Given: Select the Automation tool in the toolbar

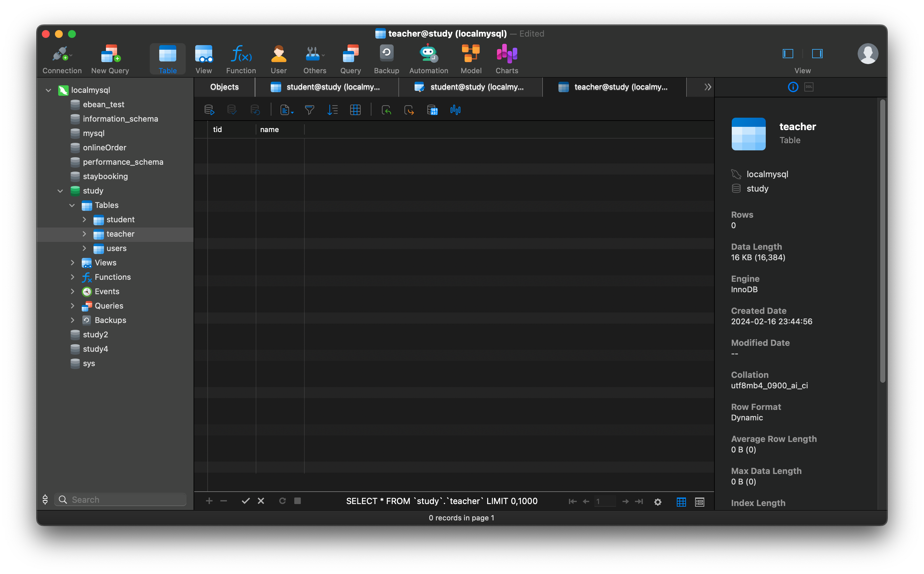Looking at the screenshot, I should click(428, 59).
